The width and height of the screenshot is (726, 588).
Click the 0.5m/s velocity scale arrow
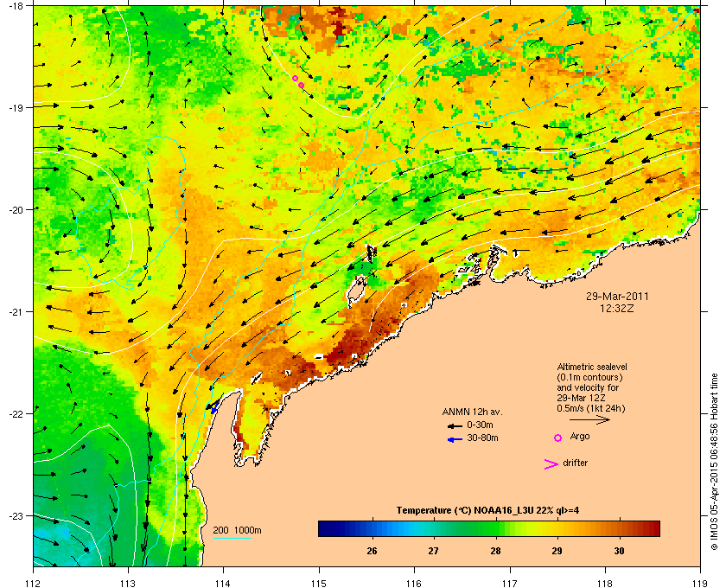click(589, 420)
